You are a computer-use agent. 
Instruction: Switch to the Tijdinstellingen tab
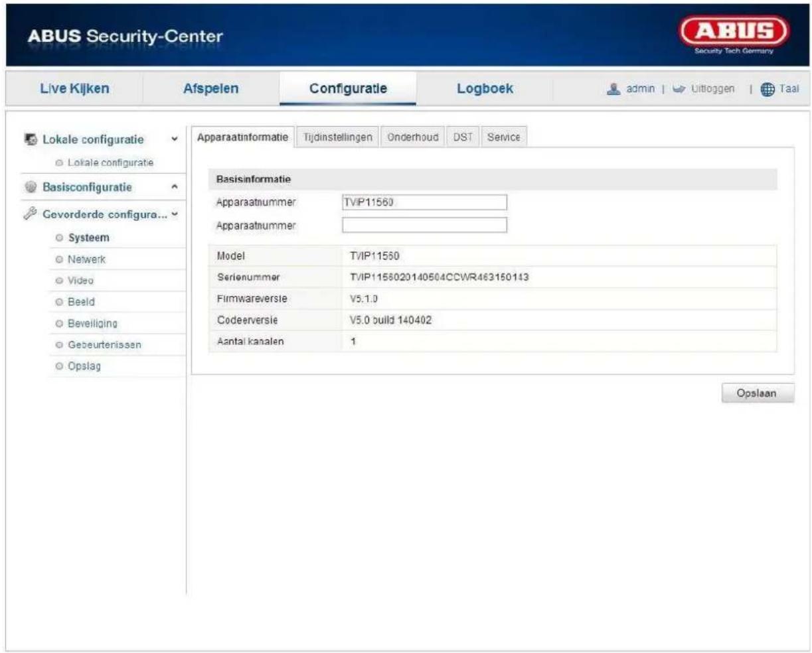(338, 137)
